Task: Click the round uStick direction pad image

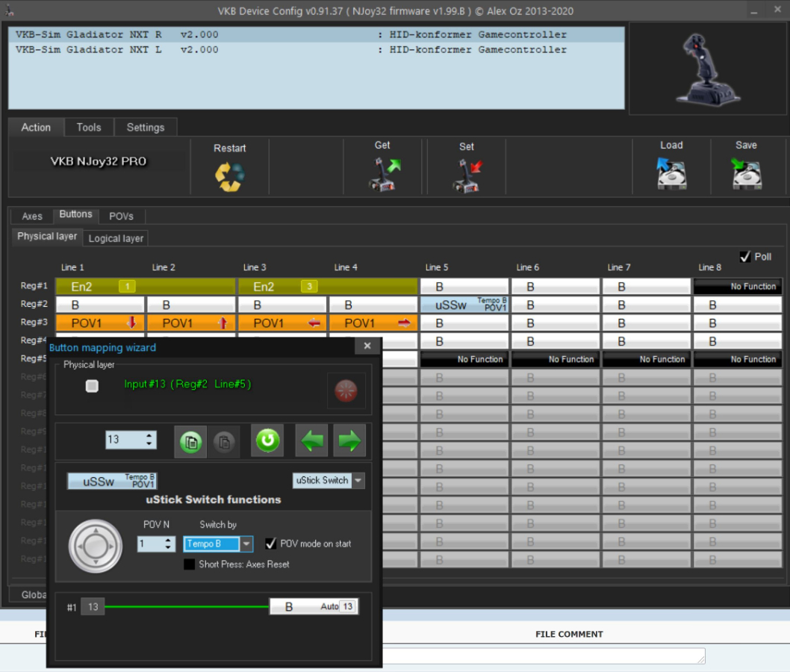Action: (96, 546)
